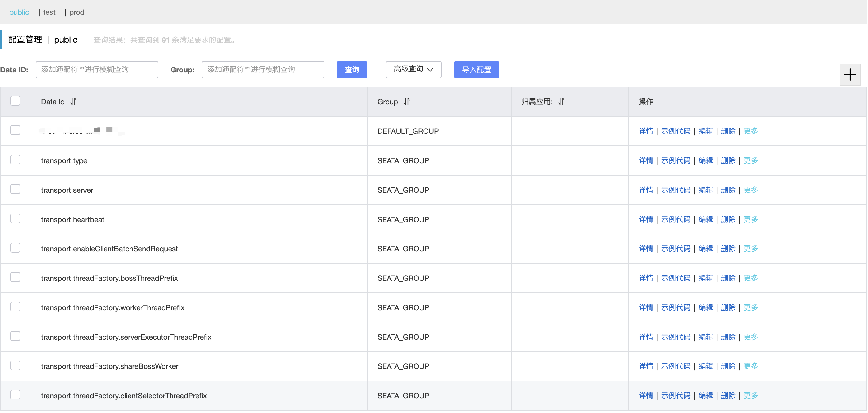Open 详情 for enableClientBatchSendRequest row
868x413 pixels.
645,249
